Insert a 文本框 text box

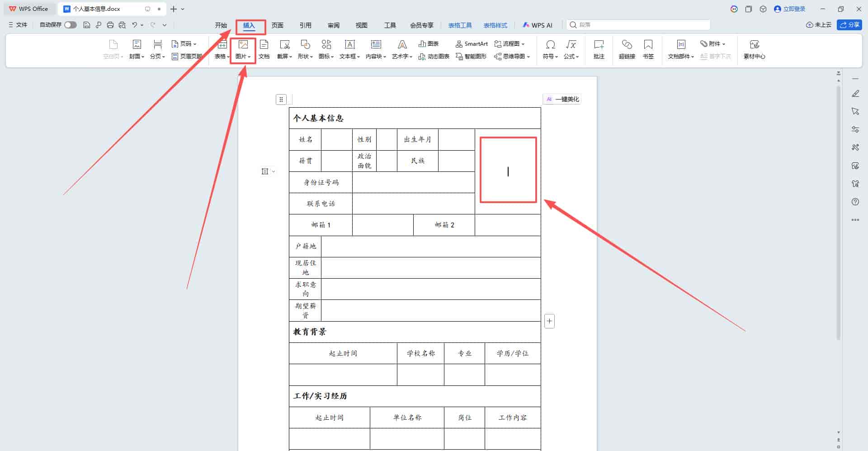(x=349, y=49)
